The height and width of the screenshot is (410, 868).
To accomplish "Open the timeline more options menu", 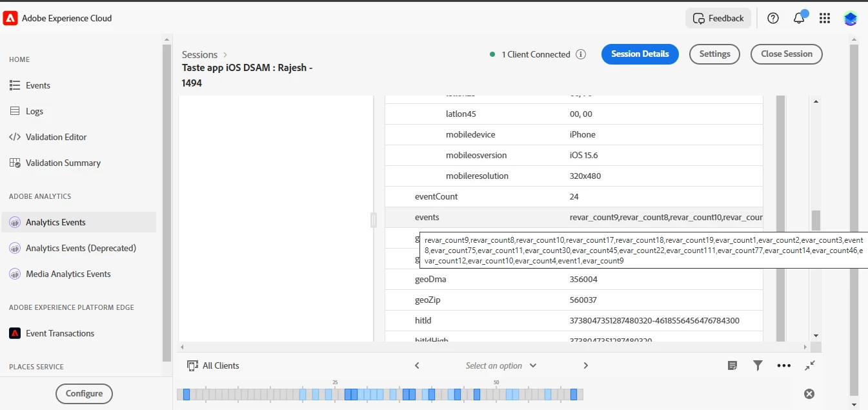I will [x=784, y=365].
